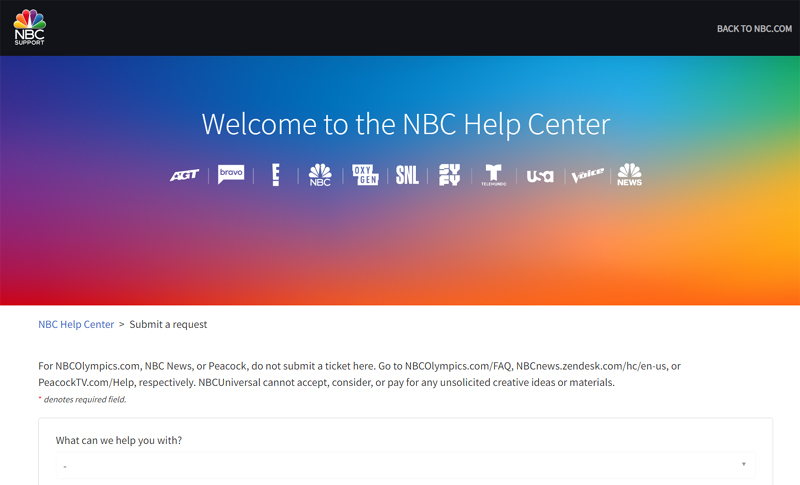Select the Bravo brand logo
Image resolution: width=800 pixels, height=485 pixels.
click(231, 174)
